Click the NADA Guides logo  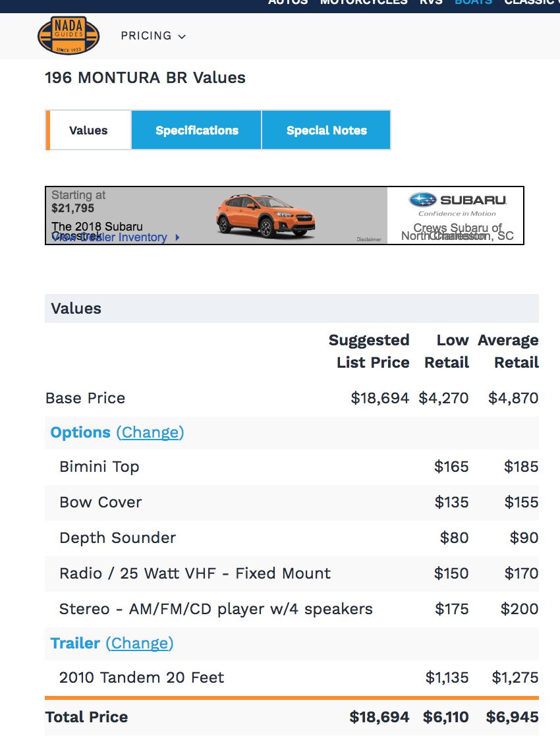(x=69, y=36)
